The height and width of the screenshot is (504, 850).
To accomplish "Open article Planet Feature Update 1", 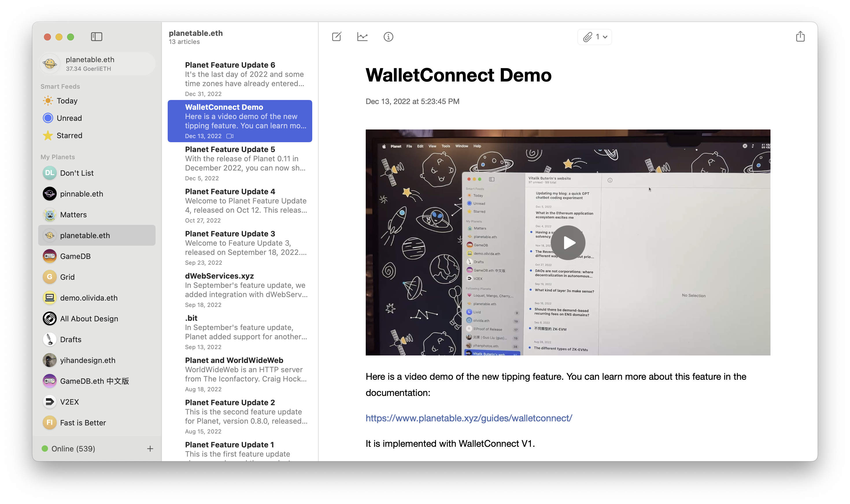I will pos(240,450).
